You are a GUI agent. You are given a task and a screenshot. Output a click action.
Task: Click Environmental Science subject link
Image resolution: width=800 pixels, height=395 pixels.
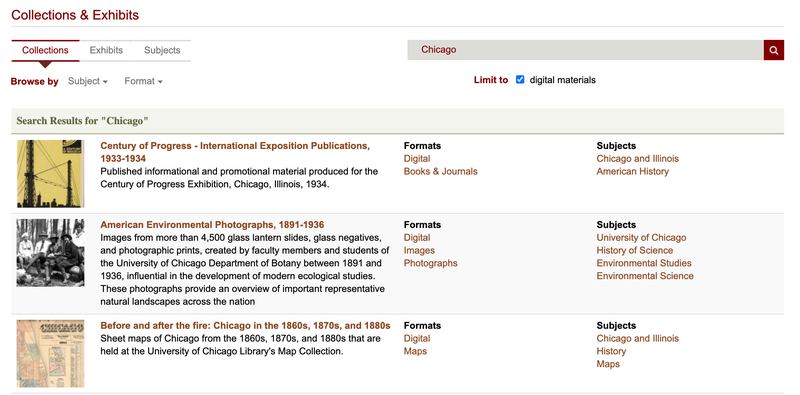(x=645, y=276)
